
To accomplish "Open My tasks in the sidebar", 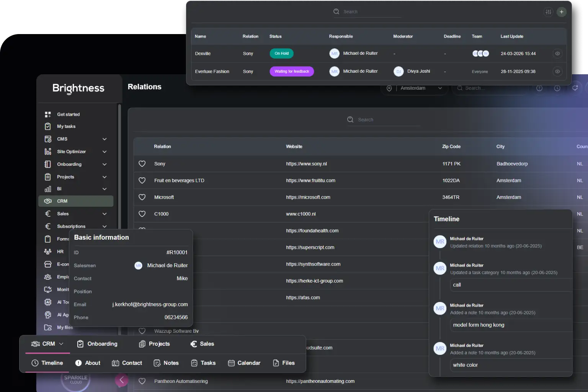I will coord(66,126).
